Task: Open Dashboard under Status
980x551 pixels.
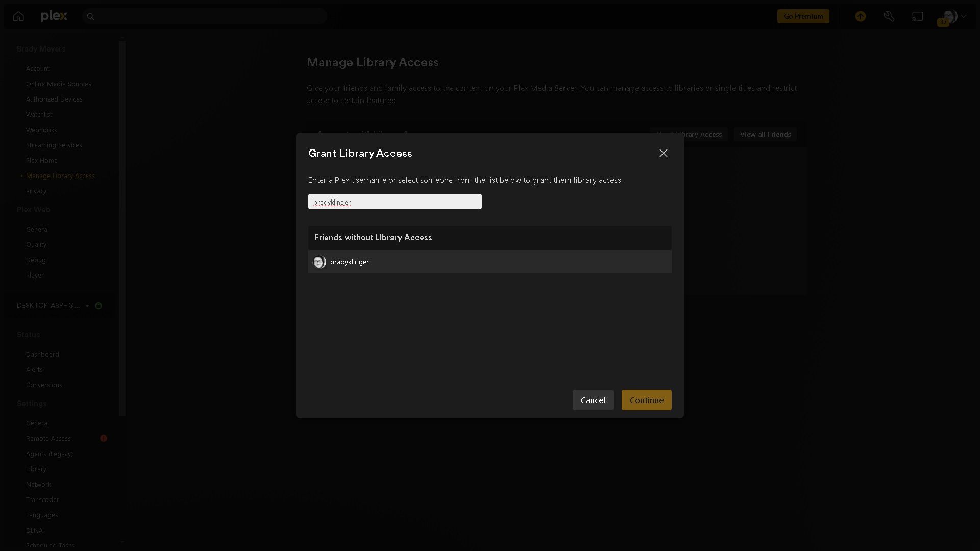Action: click(42, 354)
